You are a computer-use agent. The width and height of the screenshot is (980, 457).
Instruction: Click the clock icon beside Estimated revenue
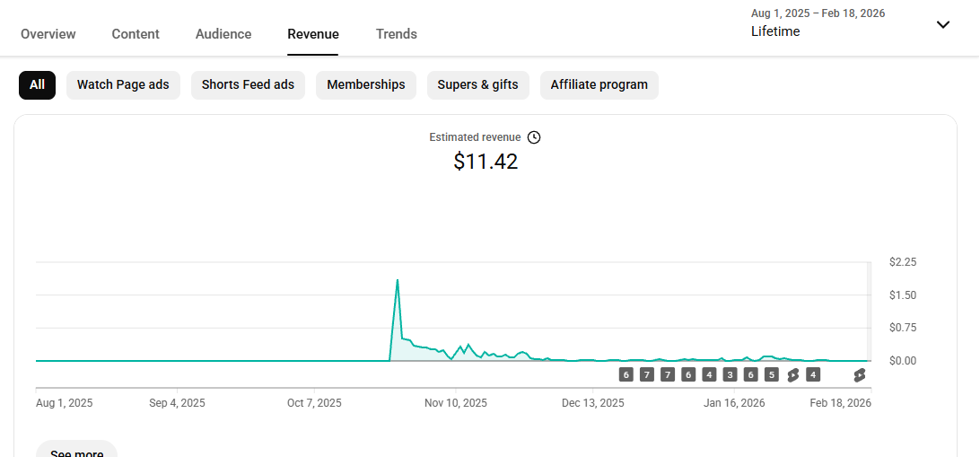tap(534, 137)
